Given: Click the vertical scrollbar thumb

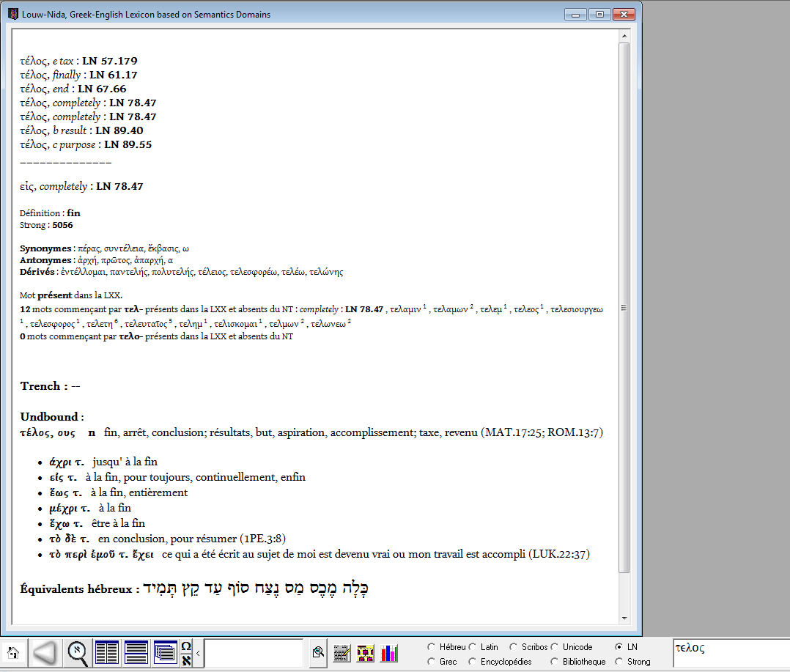Looking at the screenshot, I should click(624, 307).
